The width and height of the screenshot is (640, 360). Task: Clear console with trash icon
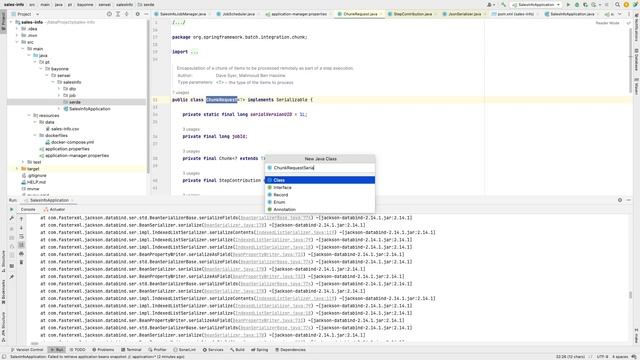pos(21,262)
